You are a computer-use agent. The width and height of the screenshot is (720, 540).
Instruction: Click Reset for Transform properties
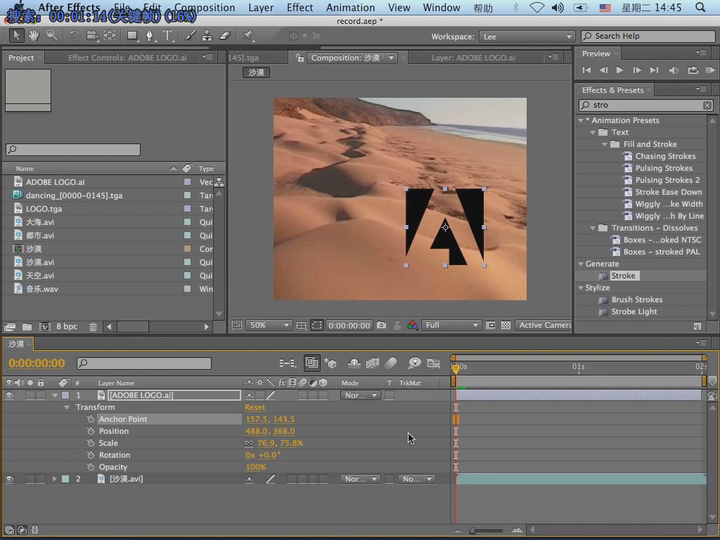pos(254,407)
